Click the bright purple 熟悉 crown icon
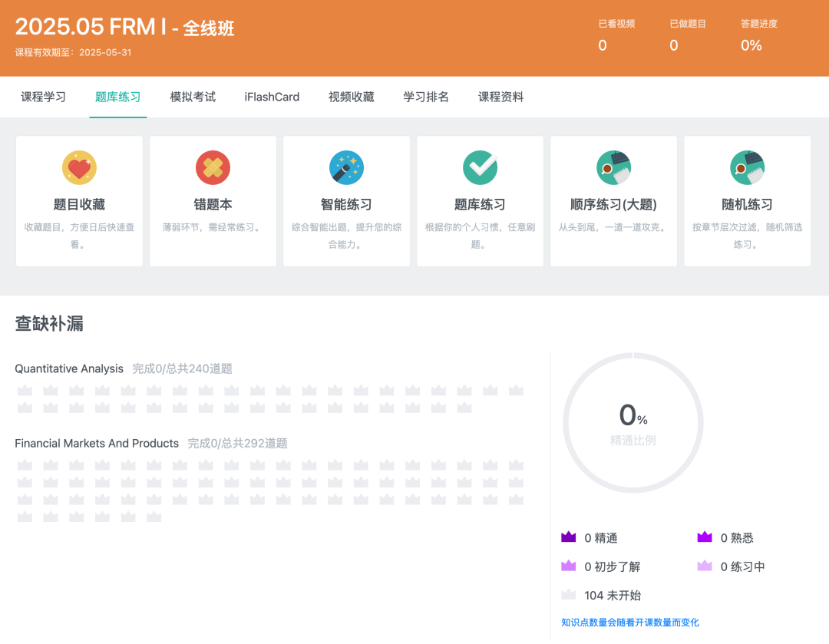Viewport: 829px width, 644px height. pos(705,537)
